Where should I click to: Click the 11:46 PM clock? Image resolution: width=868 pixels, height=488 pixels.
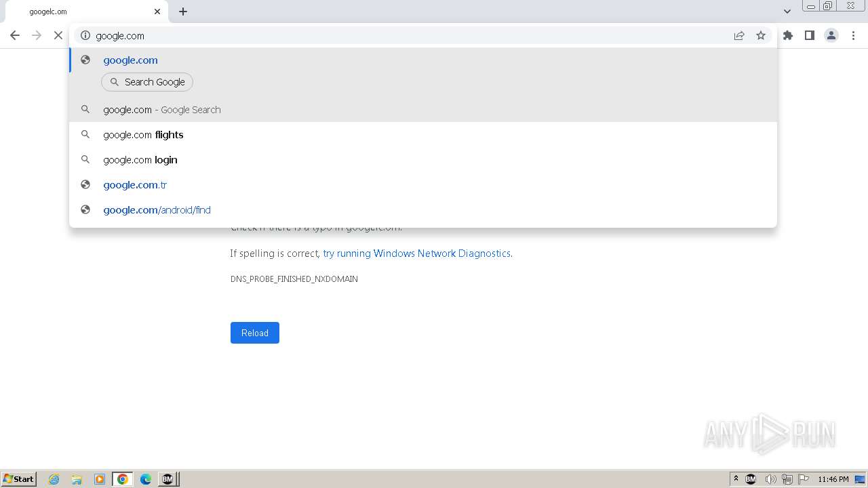pyautogui.click(x=833, y=479)
